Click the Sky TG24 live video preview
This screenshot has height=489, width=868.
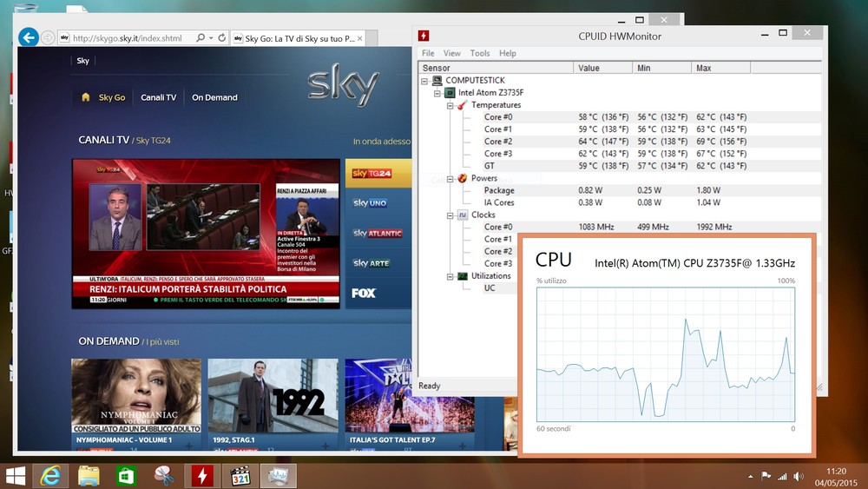pos(206,234)
